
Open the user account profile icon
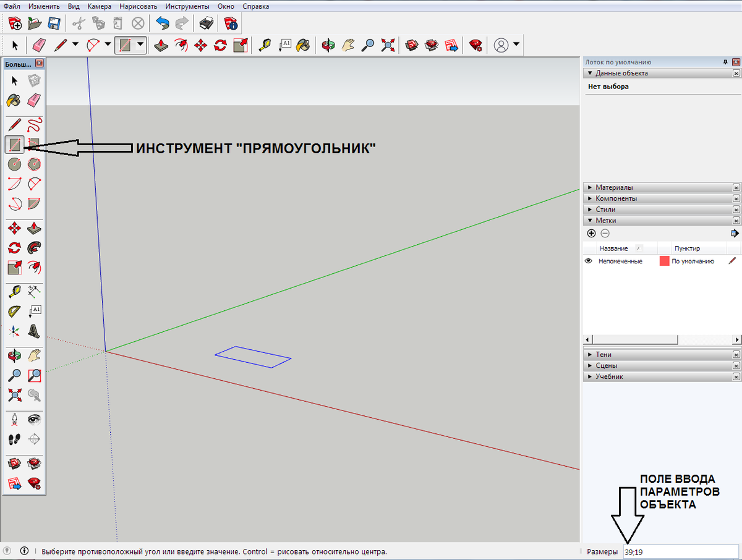[x=501, y=45]
